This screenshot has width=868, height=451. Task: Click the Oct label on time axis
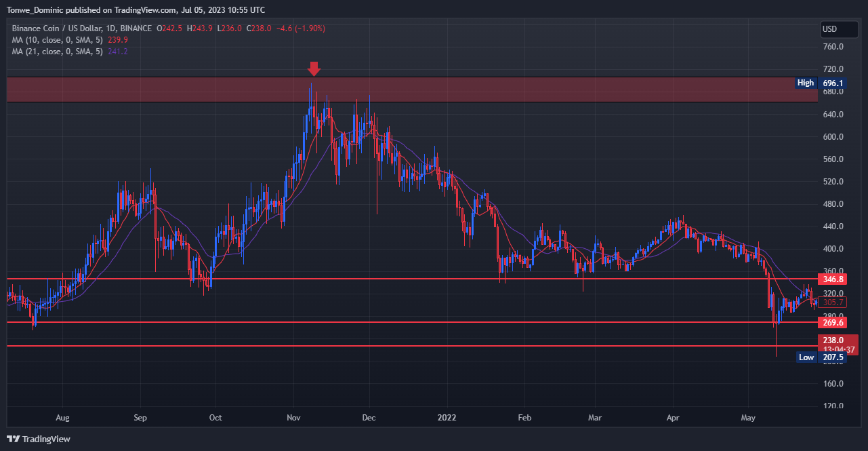pos(216,418)
